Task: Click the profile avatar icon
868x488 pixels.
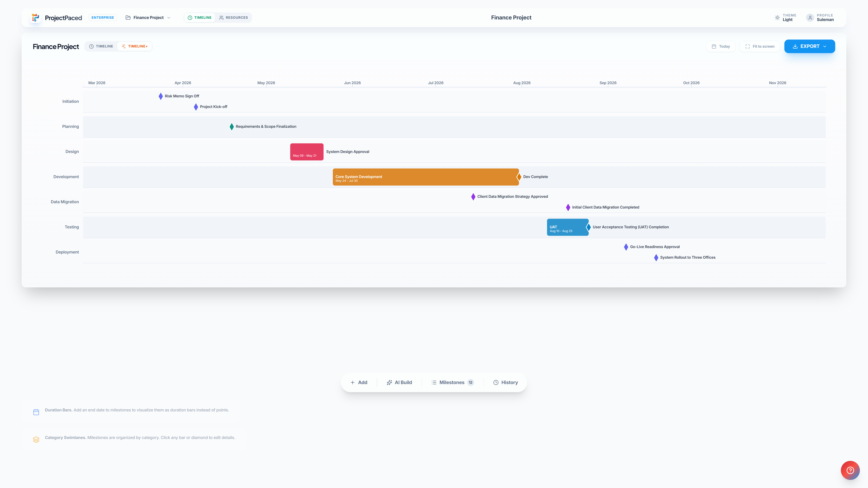Action: [x=810, y=18]
